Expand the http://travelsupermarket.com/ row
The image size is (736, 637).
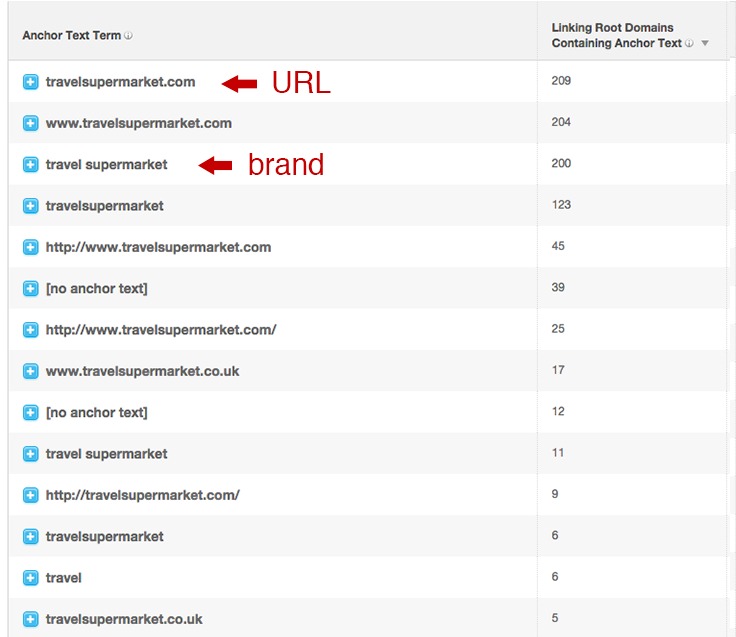[x=31, y=495]
